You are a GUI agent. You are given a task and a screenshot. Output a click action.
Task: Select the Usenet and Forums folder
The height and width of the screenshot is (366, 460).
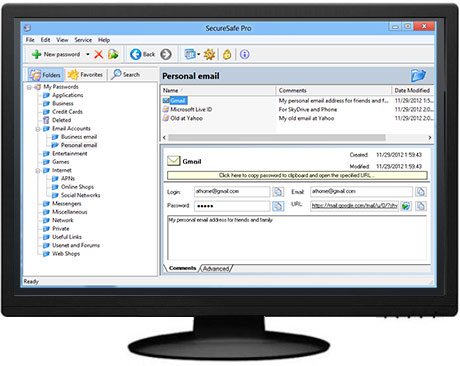76,245
